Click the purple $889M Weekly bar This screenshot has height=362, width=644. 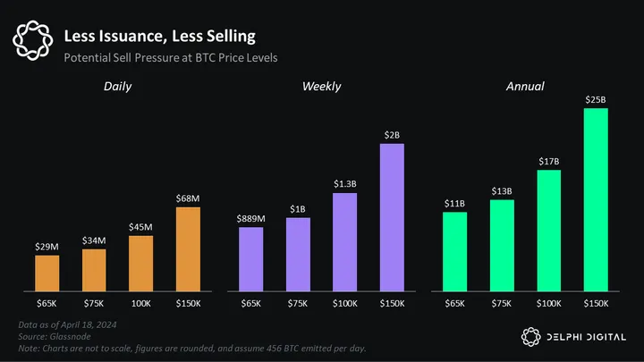(x=250, y=258)
